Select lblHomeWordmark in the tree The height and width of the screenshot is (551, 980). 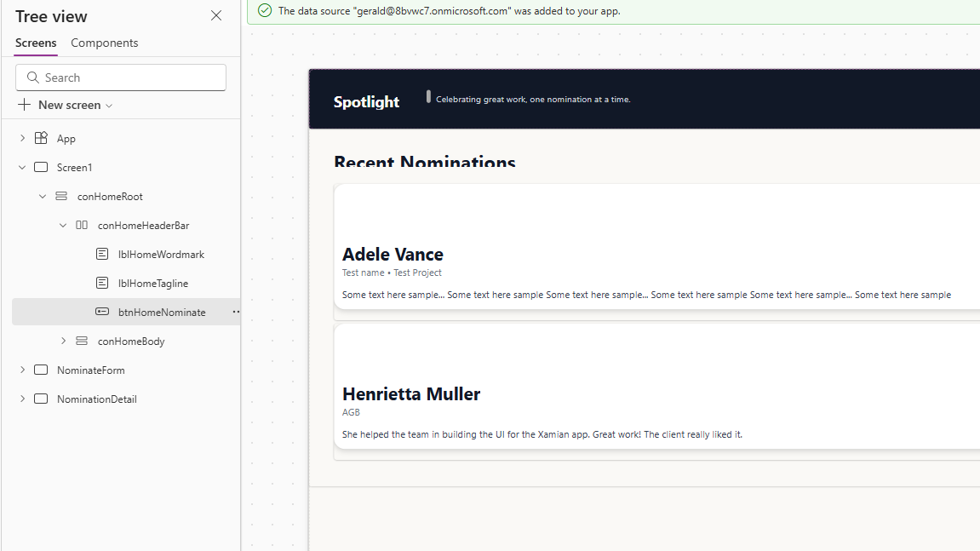point(161,255)
